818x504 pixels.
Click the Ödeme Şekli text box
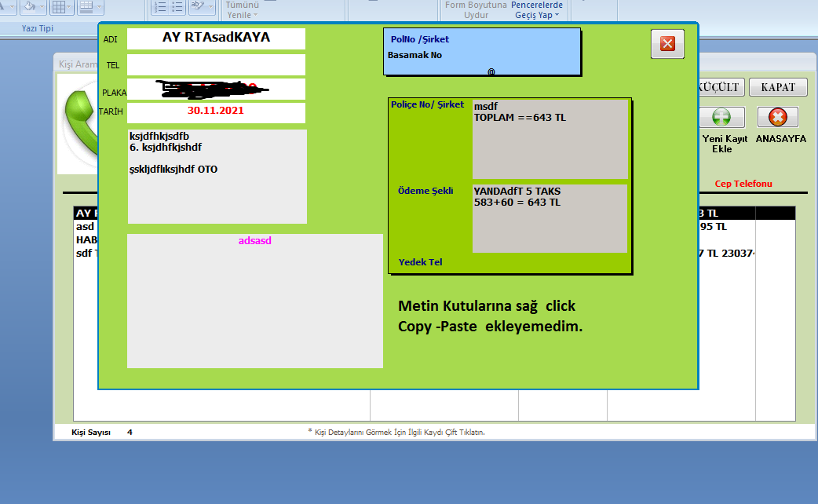(x=550, y=218)
